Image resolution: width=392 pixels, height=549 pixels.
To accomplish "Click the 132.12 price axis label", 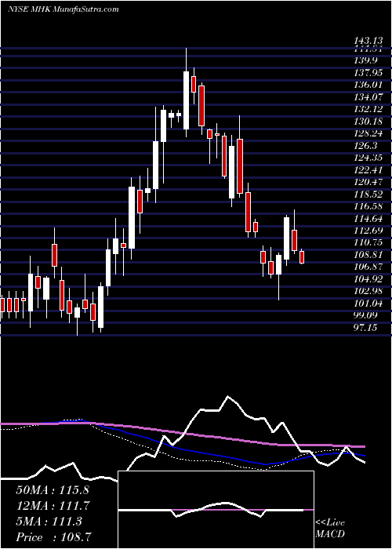I will tap(369, 109).
